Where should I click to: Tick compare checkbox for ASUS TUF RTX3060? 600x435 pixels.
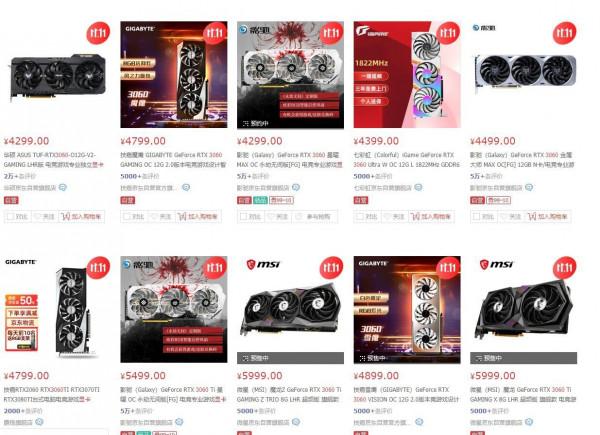(x=10, y=217)
